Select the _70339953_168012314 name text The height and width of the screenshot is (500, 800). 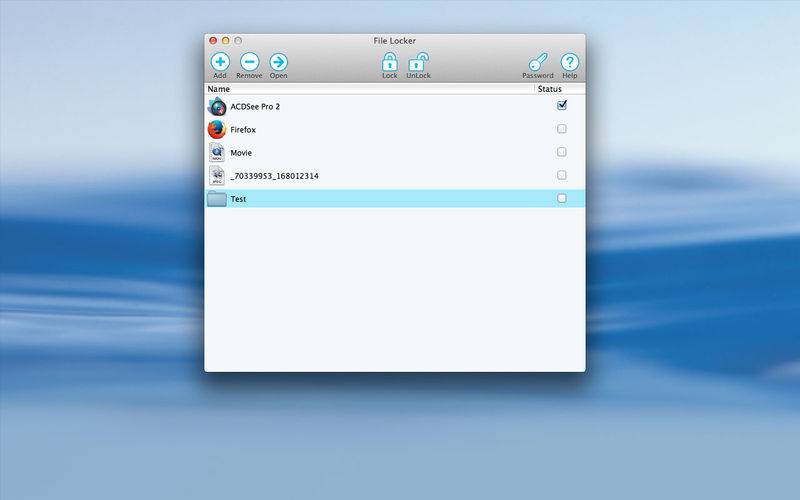pyautogui.click(x=274, y=176)
